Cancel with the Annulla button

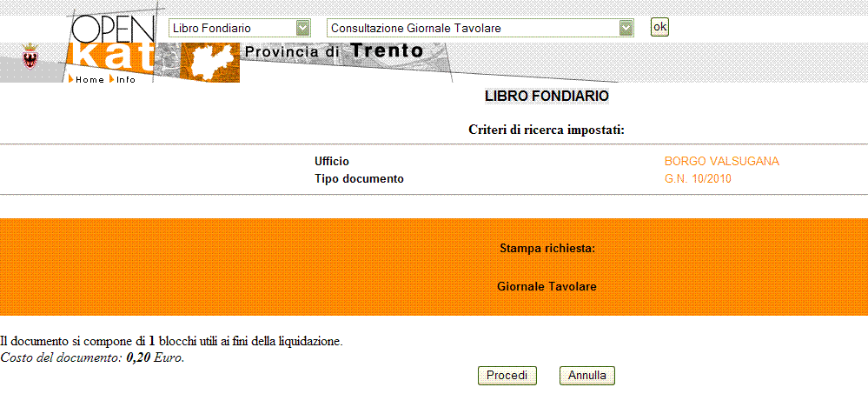587,375
